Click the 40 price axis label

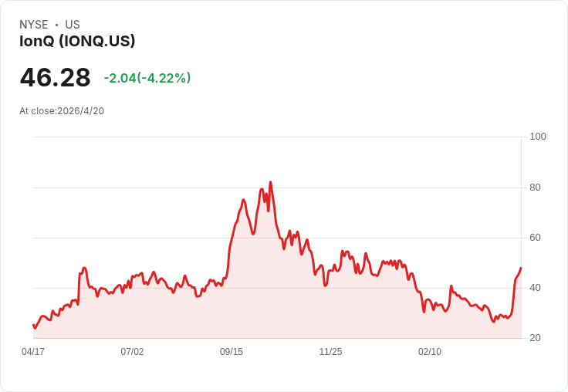coord(535,288)
